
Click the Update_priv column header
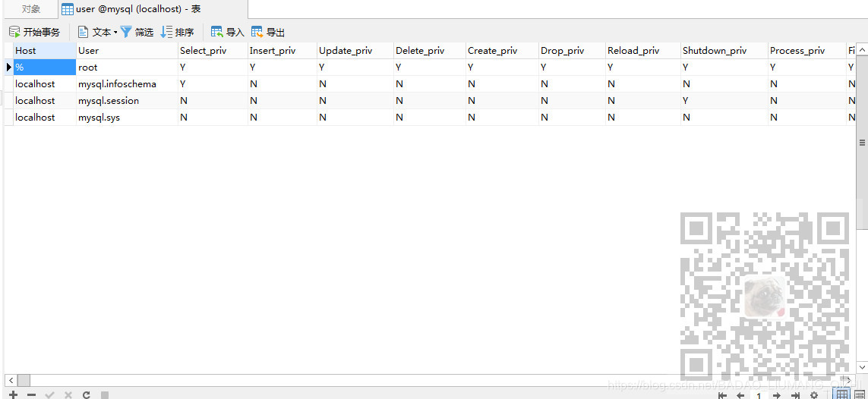pyautogui.click(x=355, y=50)
